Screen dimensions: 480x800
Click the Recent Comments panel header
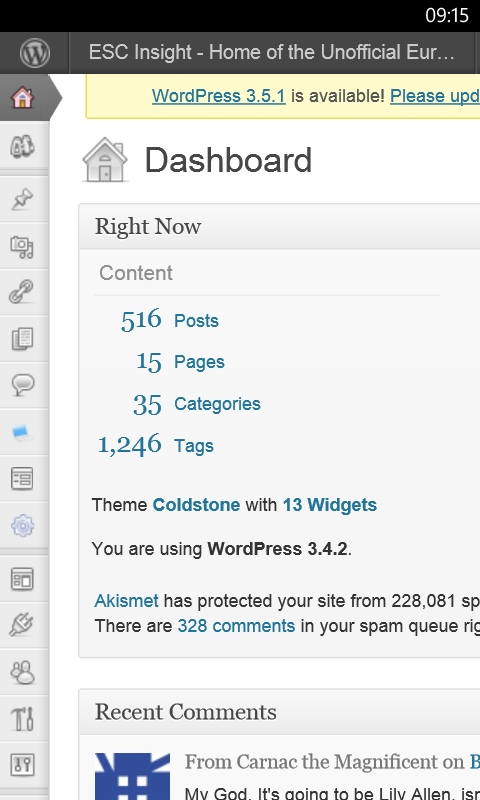(280, 712)
